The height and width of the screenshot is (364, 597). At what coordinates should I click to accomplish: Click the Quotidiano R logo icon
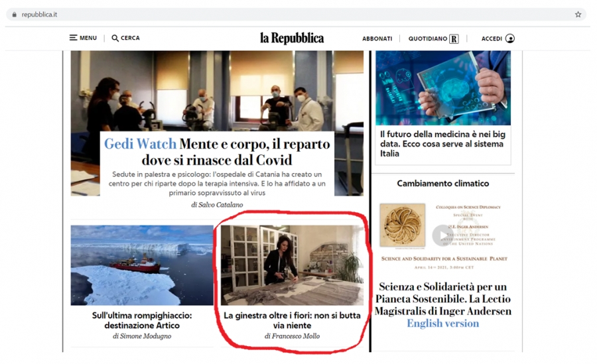click(454, 39)
